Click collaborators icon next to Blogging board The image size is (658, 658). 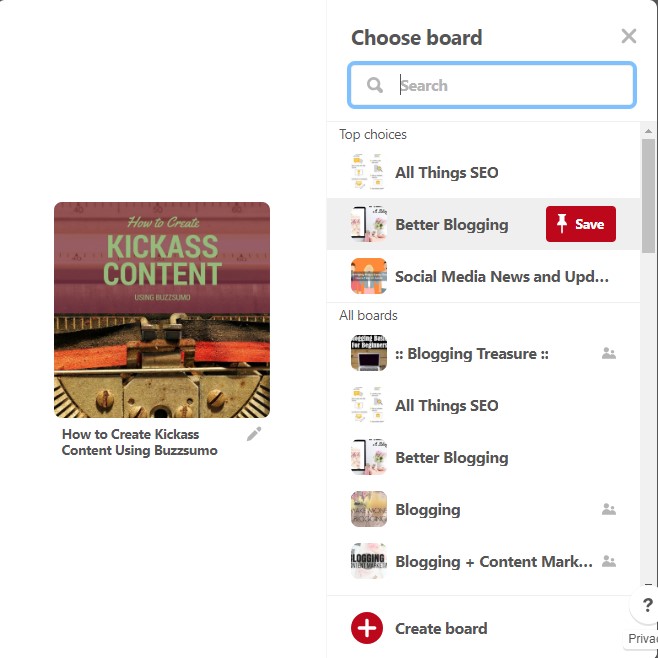click(609, 509)
